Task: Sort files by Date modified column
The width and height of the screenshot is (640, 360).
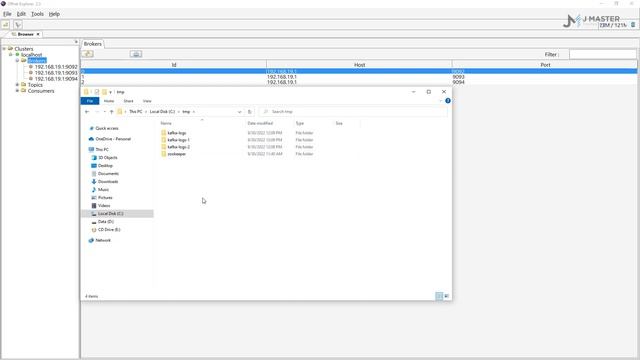Action: 260,123
